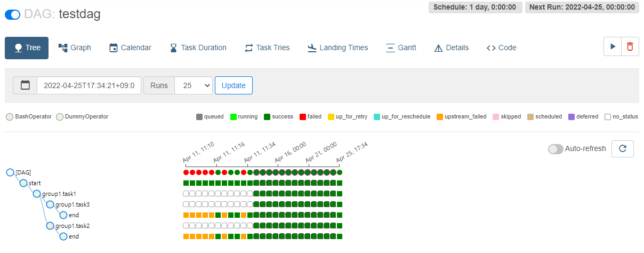Click the Apr 11, 11:10 timeline label
Viewport: 644px width, 253px height.
(198, 152)
